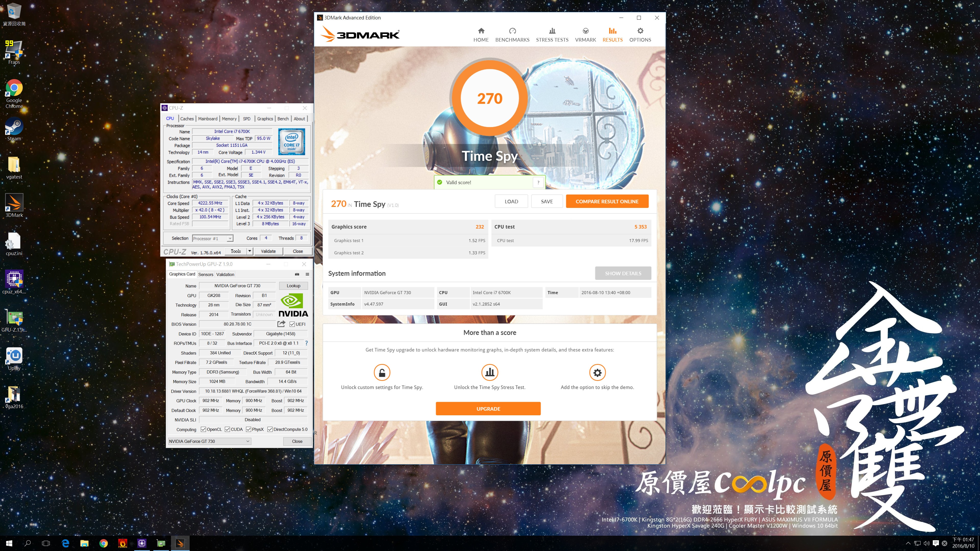This screenshot has height=551, width=980.
Task: Toggle UEFI checkbox in GPU-Z
Action: pos(292,324)
